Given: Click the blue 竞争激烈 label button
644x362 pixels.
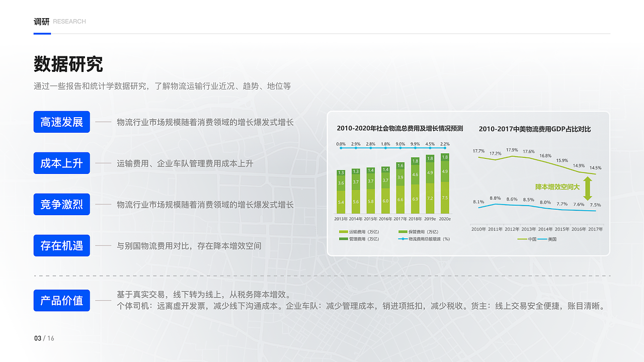Looking at the screenshot, I should click(x=61, y=204).
